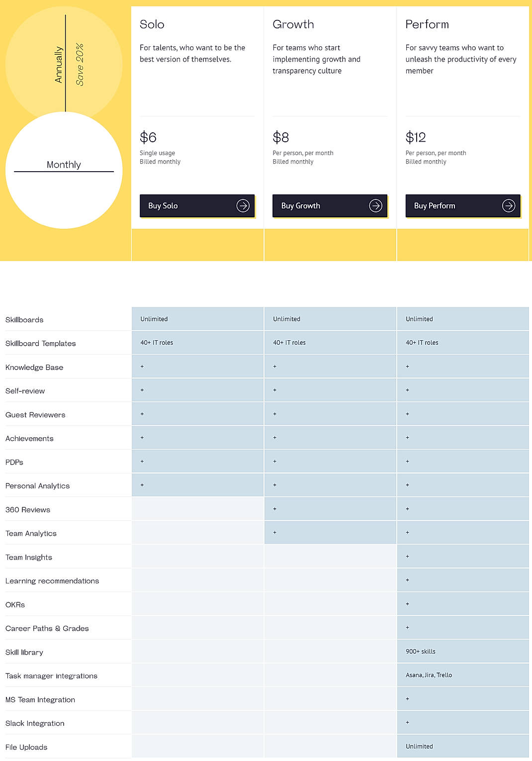Click the arrow icon on Buy Perform
Viewport: 532px width, 761px height.
tap(509, 205)
